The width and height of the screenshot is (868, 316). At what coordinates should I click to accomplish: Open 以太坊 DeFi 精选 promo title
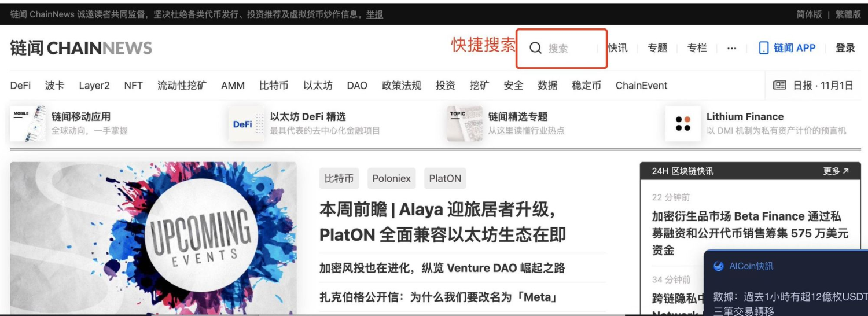pos(308,117)
